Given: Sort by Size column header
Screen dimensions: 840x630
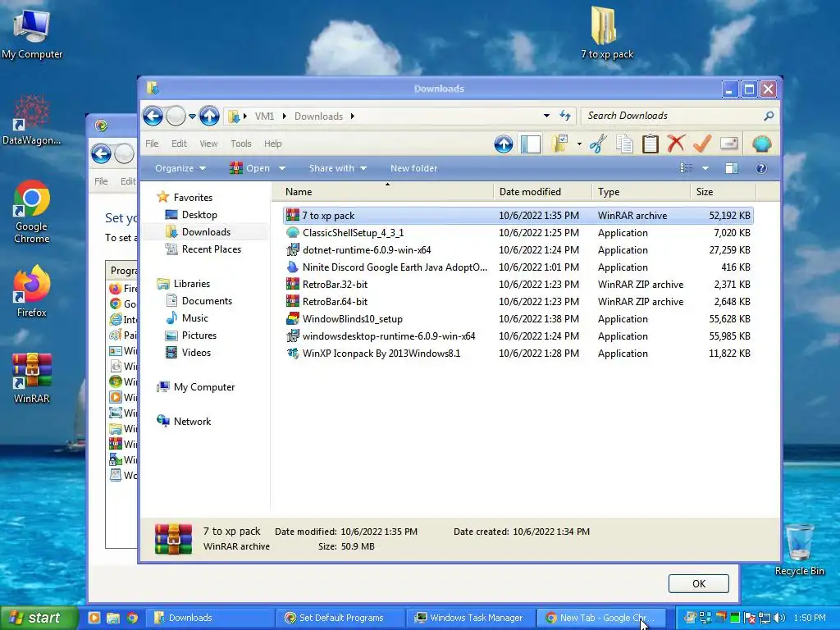Looking at the screenshot, I should [x=723, y=192].
